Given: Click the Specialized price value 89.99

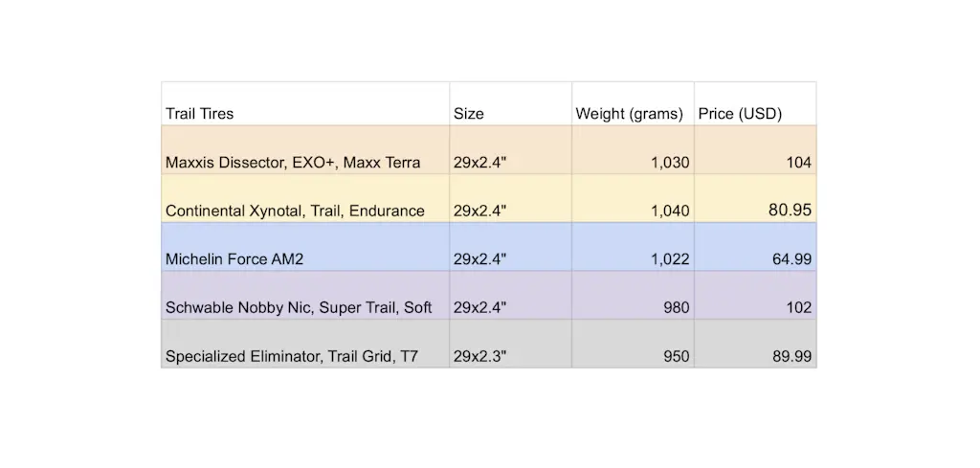Looking at the screenshot, I should tap(791, 356).
